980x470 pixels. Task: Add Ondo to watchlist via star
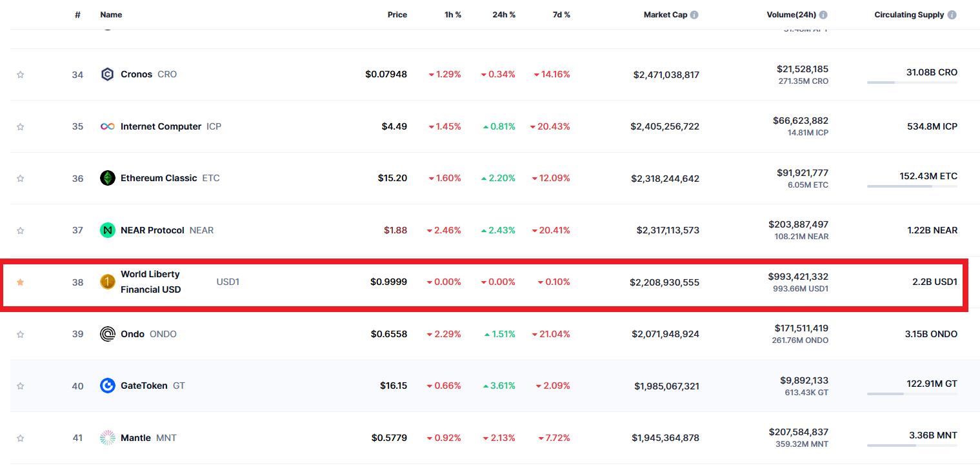(20, 334)
